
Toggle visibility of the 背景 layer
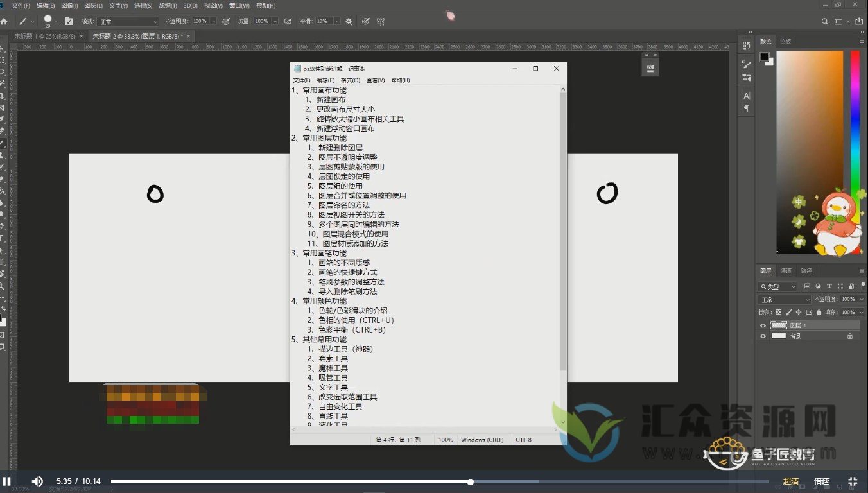pyautogui.click(x=763, y=335)
